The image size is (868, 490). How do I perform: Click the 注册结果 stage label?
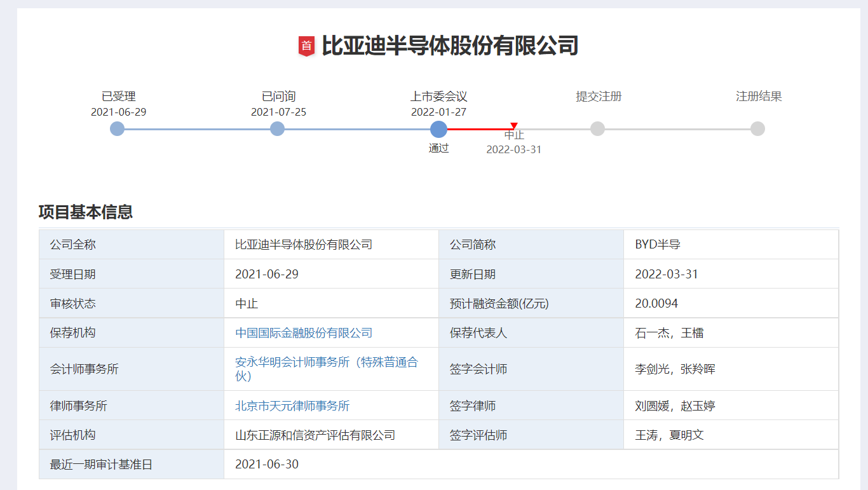(x=759, y=97)
